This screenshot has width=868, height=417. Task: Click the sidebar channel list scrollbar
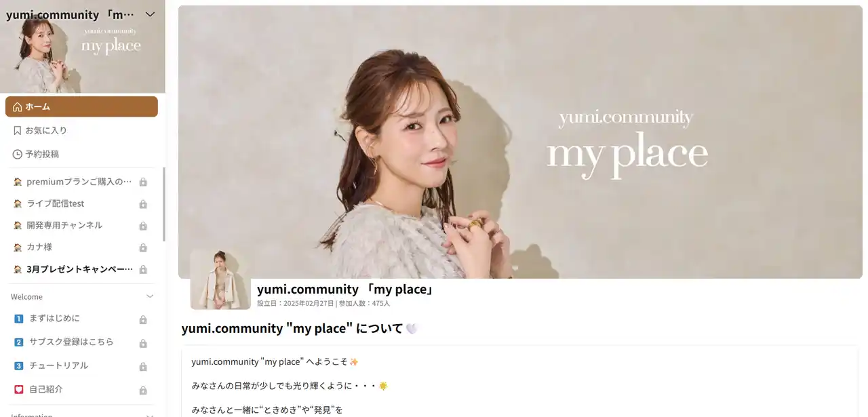[x=163, y=204]
